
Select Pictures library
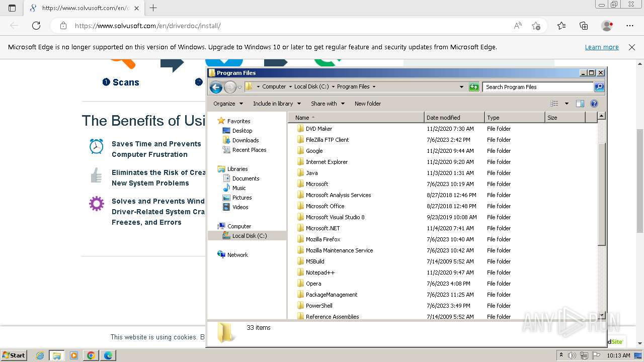[242, 198]
